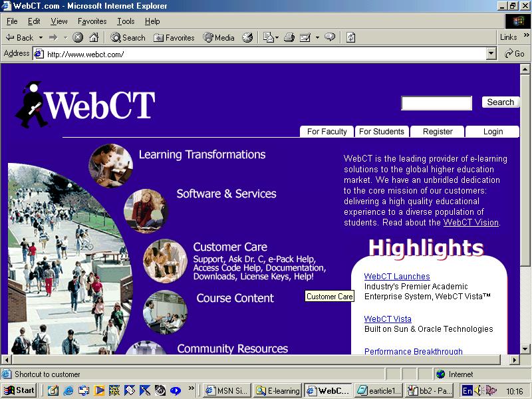Viewport: 532px width, 399px height.
Task: Switch to the MSN taskbar window
Action: 227,391
